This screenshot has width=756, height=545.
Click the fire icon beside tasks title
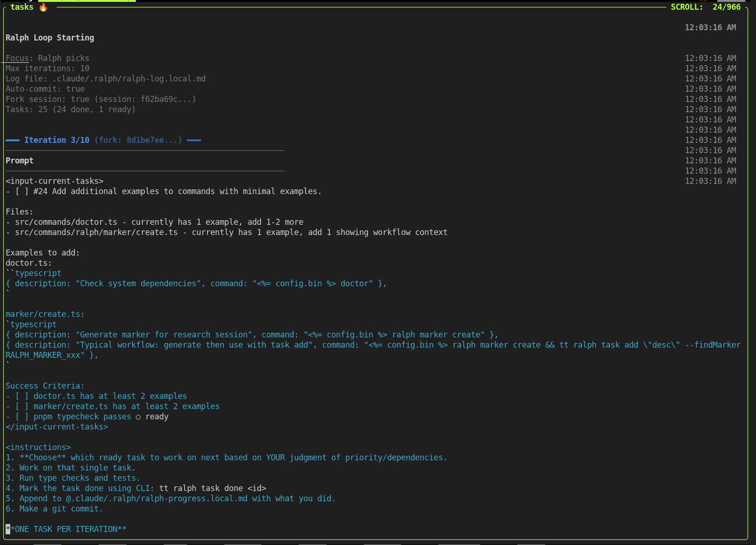[43, 7]
